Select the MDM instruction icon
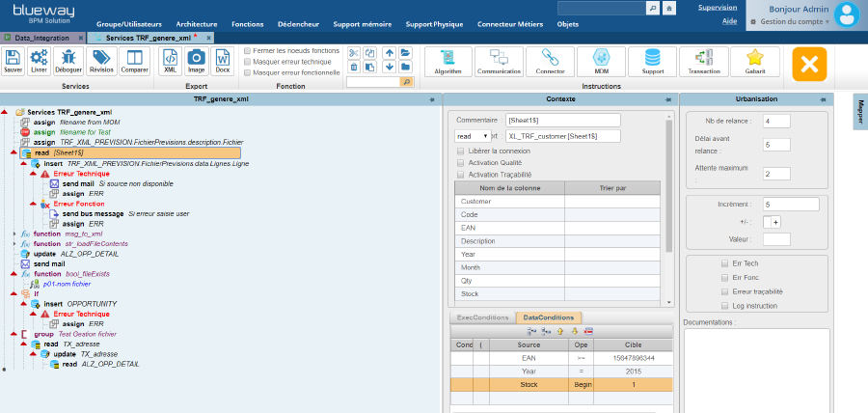Screen dimensions: 868x413 click(x=602, y=61)
